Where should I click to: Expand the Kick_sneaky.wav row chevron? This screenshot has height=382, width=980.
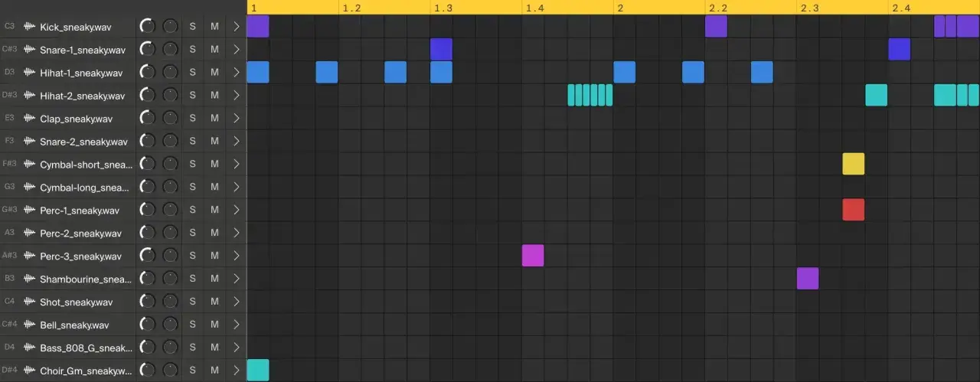[x=237, y=27]
